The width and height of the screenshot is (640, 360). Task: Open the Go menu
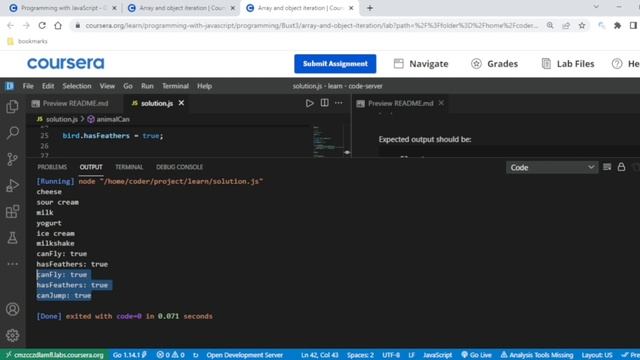pyautogui.click(x=128, y=86)
